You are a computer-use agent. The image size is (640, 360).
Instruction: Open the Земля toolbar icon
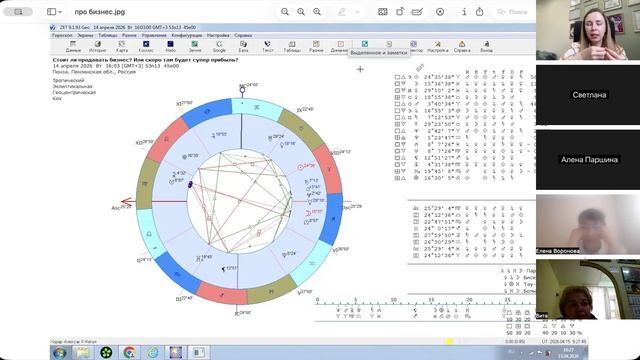click(195, 46)
